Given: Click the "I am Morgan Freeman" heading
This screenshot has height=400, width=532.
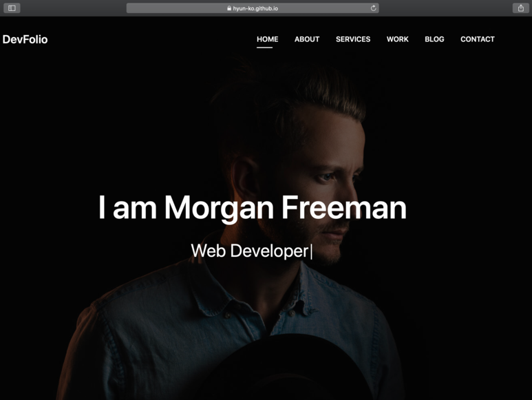Looking at the screenshot, I should [x=253, y=208].
